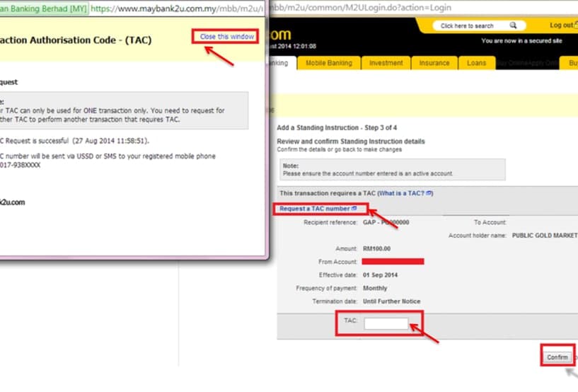Click the search magnifier icon
Image resolution: width=578 pixels, height=392 pixels.
click(513, 25)
